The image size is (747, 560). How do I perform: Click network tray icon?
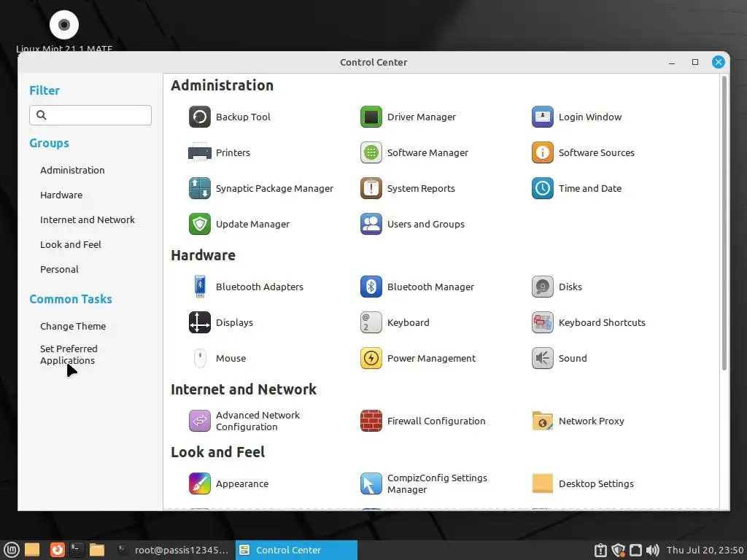pos(635,551)
